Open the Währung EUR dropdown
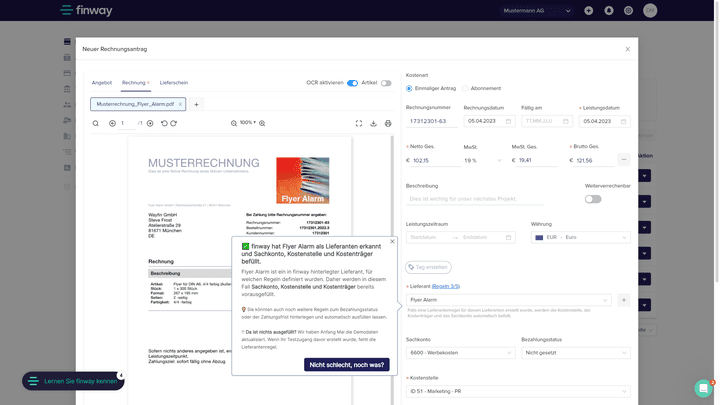 (580, 237)
